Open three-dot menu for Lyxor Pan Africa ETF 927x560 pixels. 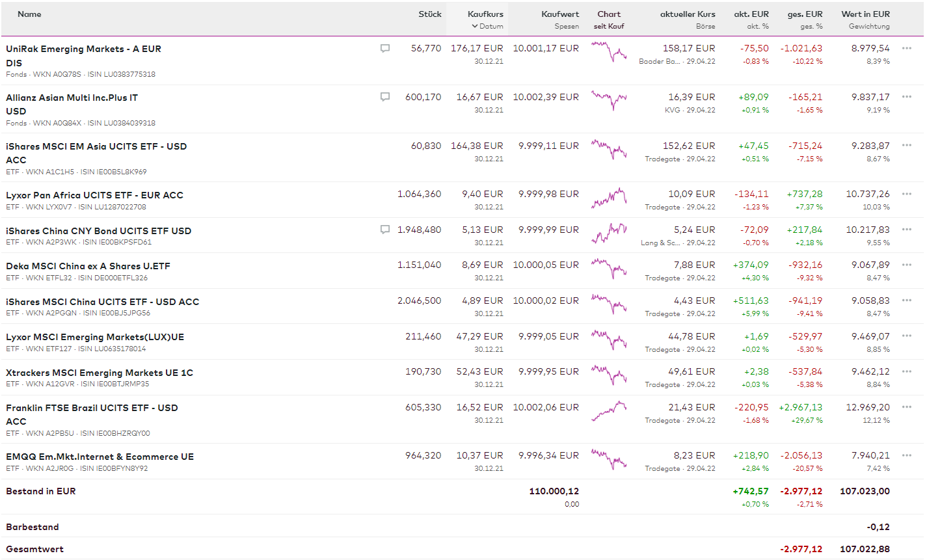click(x=907, y=194)
